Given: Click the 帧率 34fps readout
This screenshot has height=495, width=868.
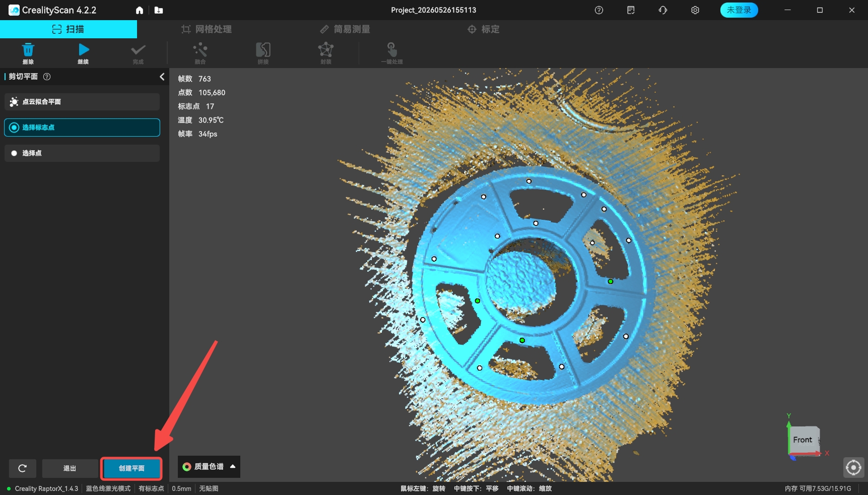Looking at the screenshot, I should (197, 134).
